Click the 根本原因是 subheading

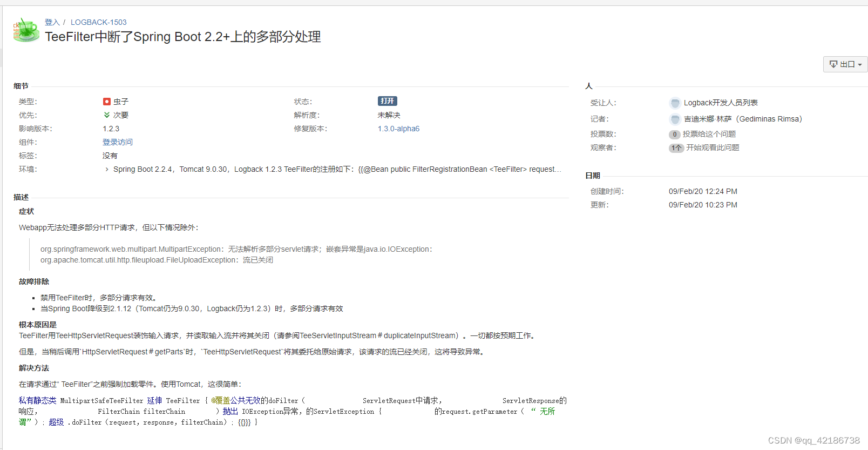[x=38, y=325]
